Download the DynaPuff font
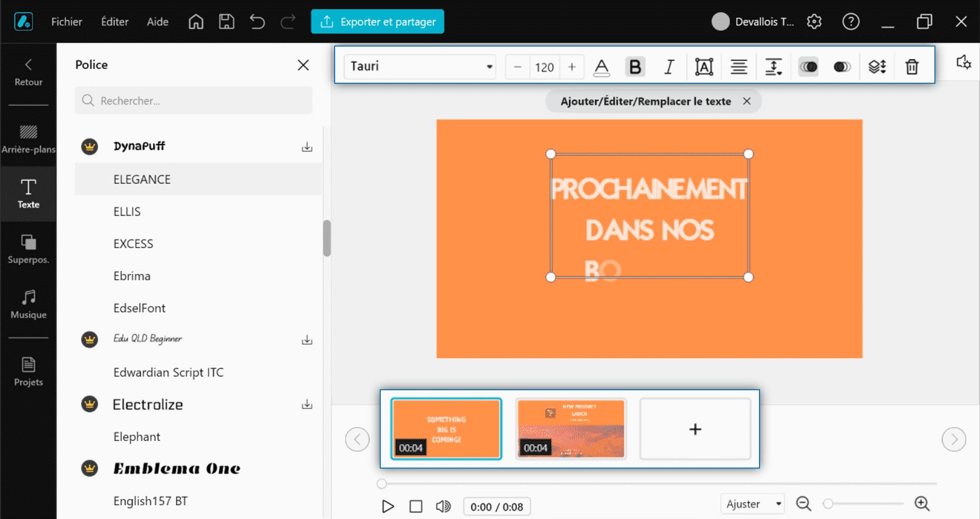Screen dimensions: 980x519 307,146
